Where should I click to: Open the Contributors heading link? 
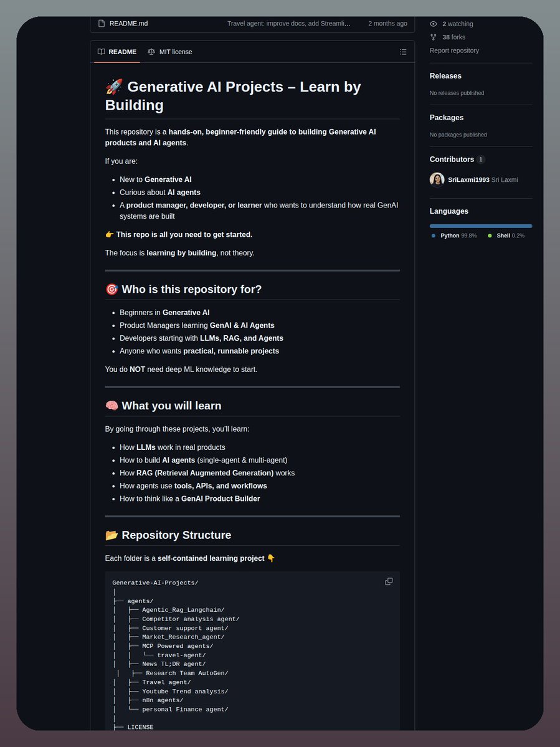452,159
